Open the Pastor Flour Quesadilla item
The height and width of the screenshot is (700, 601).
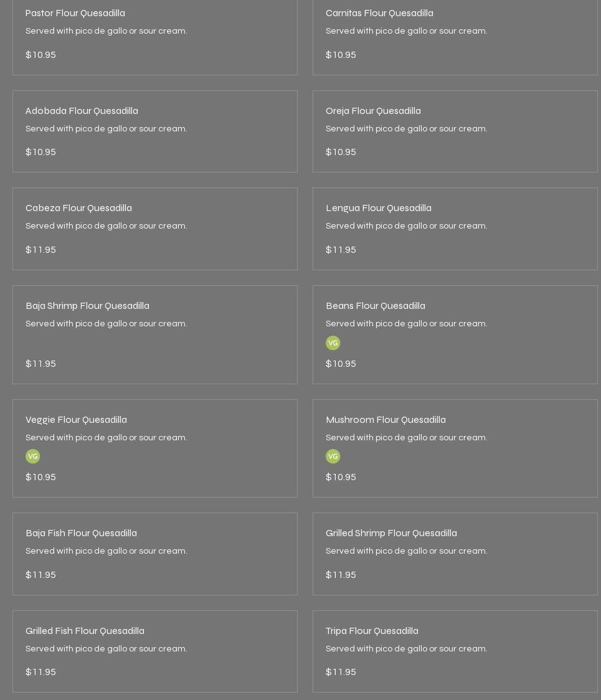[75, 13]
